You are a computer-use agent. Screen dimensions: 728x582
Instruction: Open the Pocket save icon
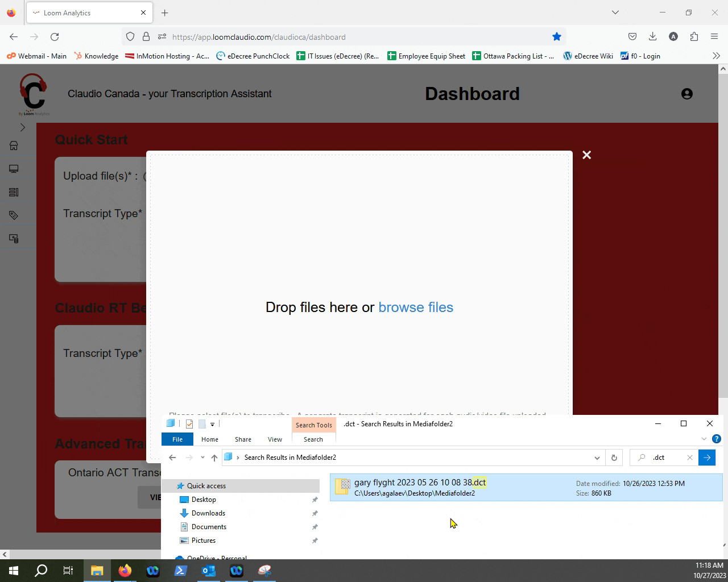632,37
